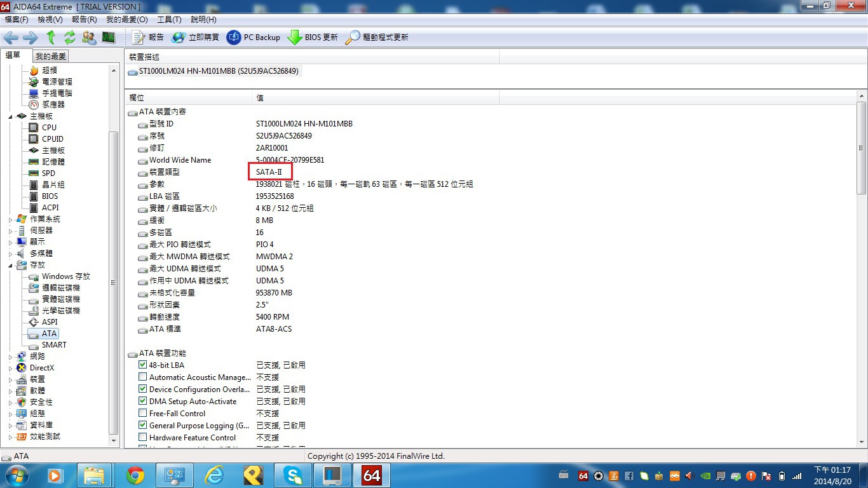
Task: Expand the 網路 network node
Action: pos(10,356)
